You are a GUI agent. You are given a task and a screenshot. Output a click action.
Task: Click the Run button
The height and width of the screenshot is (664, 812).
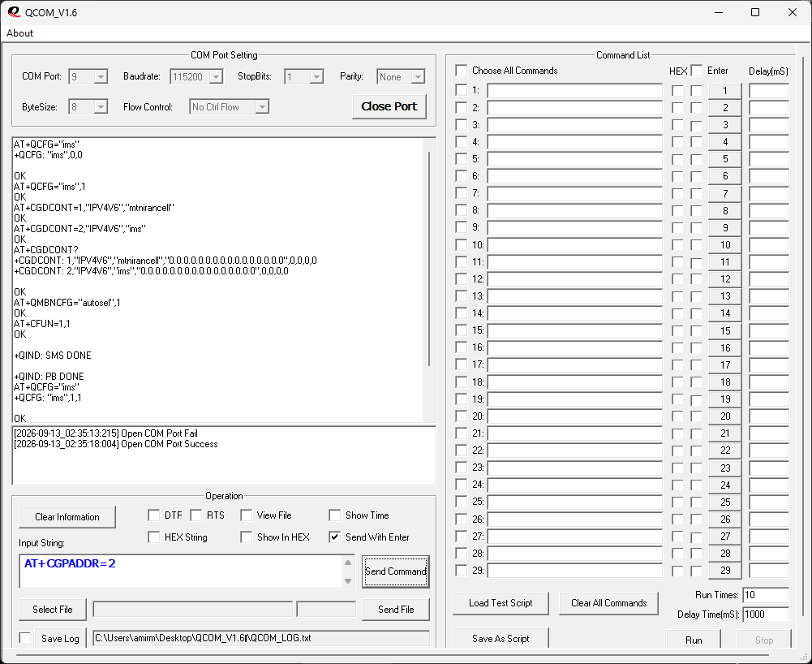694,640
